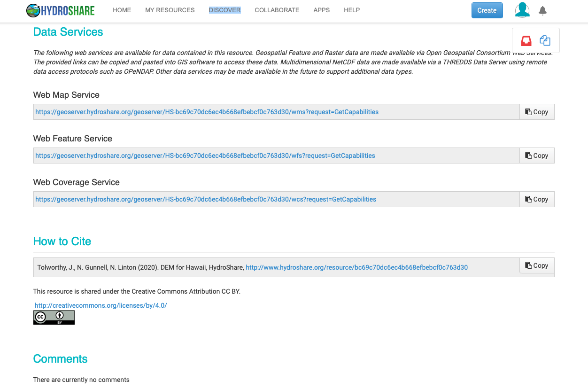Click the How to Cite heading
The image size is (588, 389).
[62, 241]
